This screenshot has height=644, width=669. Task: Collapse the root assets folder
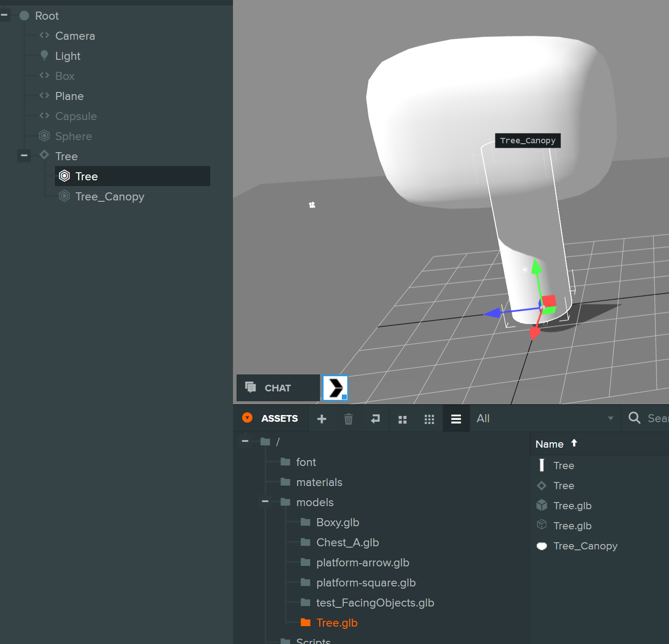click(x=245, y=441)
